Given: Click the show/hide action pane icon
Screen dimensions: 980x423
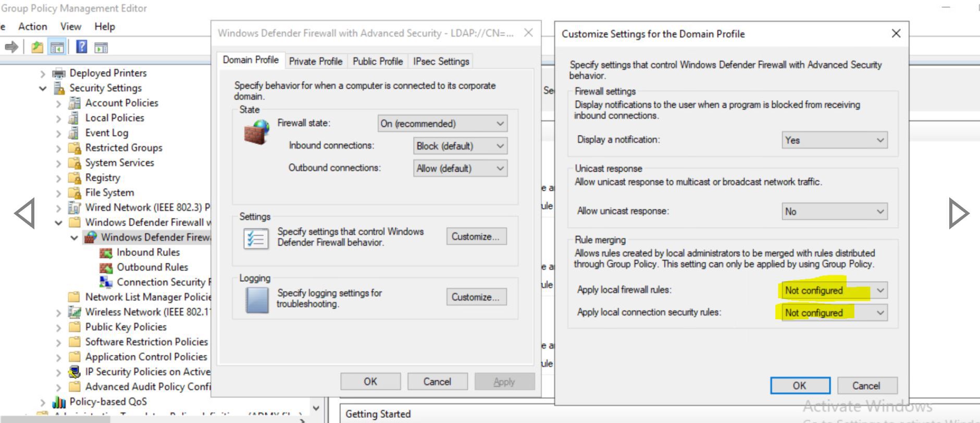Looking at the screenshot, I should (x=101, y=48).
